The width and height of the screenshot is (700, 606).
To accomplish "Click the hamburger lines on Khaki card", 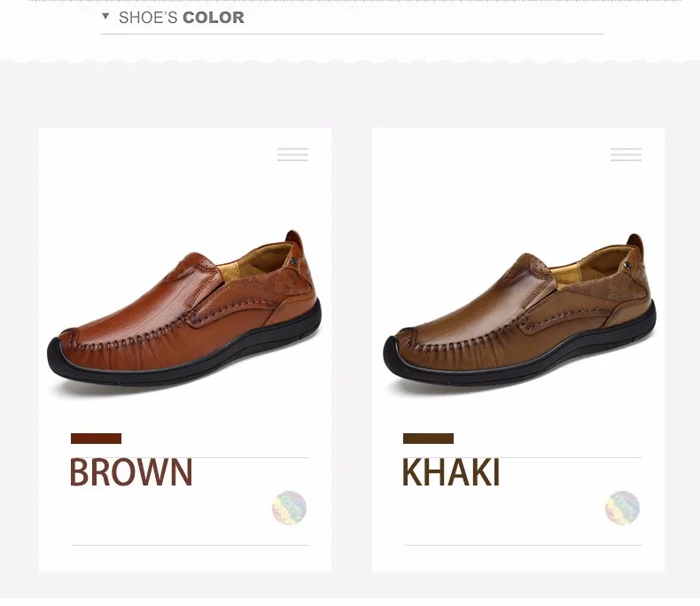I will coord(626,154).
